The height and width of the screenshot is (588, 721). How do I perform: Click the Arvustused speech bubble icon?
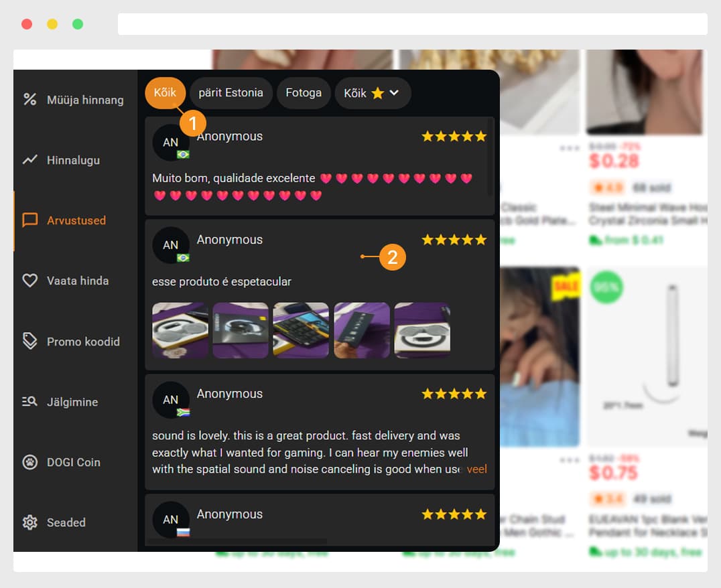pos(30,220)
